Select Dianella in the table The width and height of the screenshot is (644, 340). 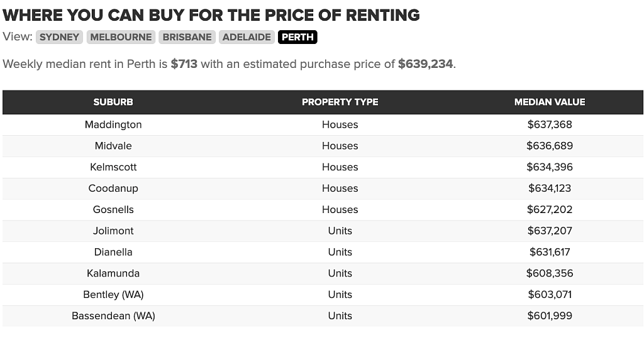[113, 252]
